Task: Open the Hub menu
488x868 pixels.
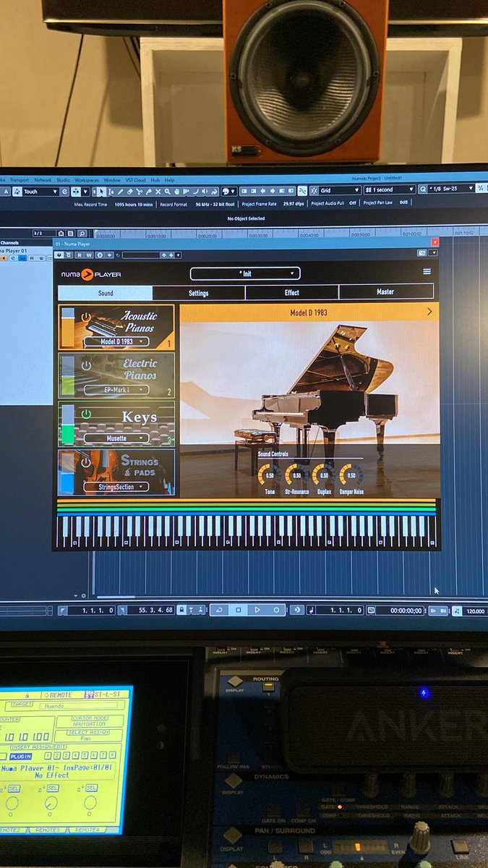Action: [x=155, y=180]
